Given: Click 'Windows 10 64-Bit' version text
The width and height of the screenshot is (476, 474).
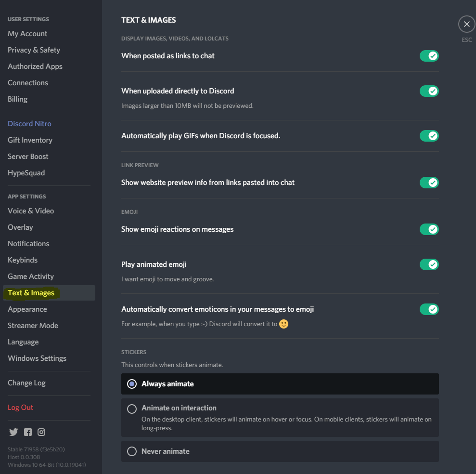Looking at the screenshot, I should pos(47,465).
